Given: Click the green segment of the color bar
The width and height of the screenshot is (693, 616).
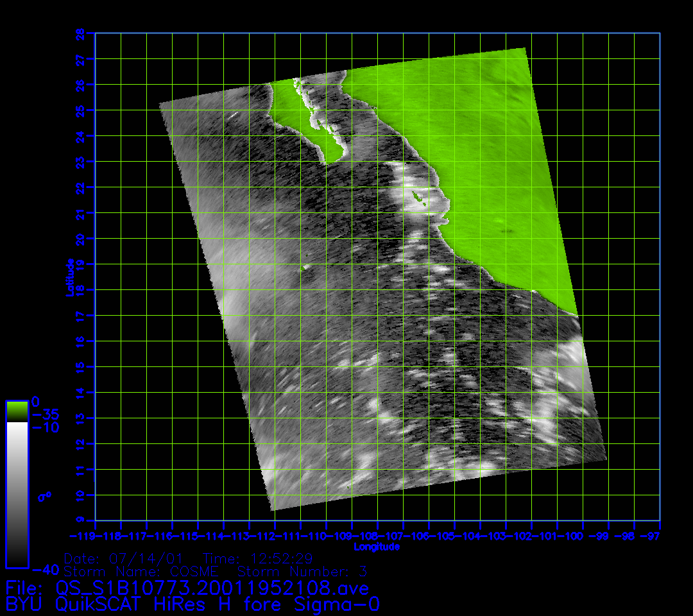Looking at the screenshot, I should coord(17,411).
